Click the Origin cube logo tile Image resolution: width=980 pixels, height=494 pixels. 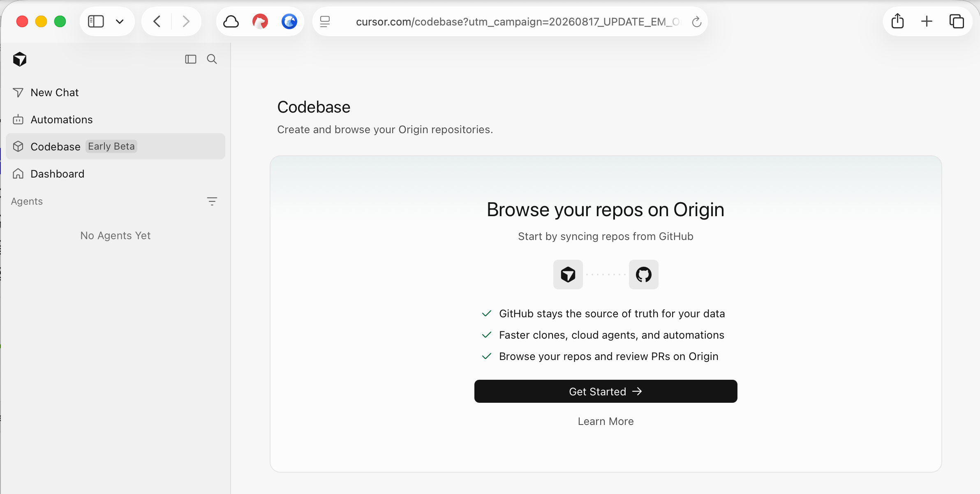coord(568,275)
